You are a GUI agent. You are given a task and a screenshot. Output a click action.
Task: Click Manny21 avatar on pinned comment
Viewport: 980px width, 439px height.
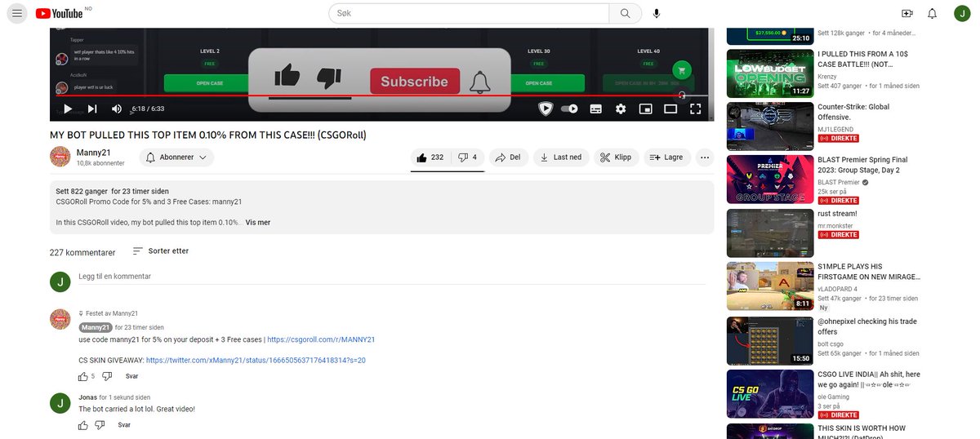60,319
